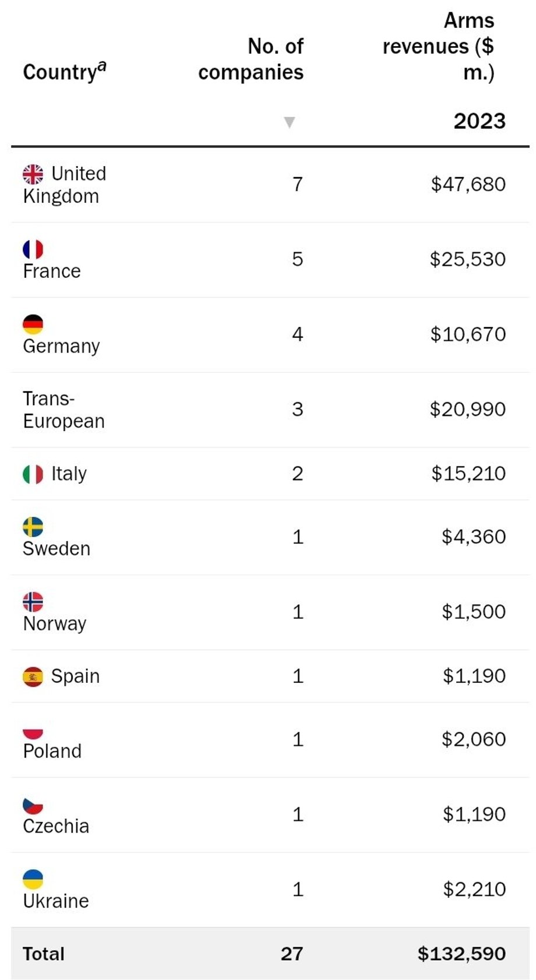Click the Ukraine flag icon
Viewport: 536px width, 980px height.
click(33, 879)
